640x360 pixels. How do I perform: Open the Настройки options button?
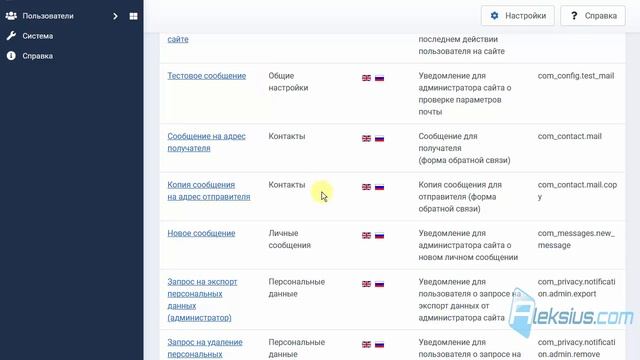(x=518, y=16)
